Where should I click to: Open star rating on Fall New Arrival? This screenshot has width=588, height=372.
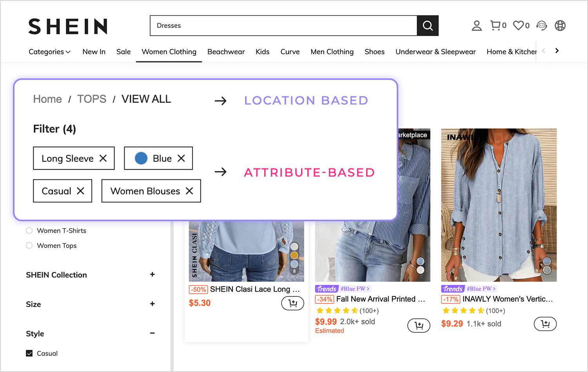pos(337,311)
